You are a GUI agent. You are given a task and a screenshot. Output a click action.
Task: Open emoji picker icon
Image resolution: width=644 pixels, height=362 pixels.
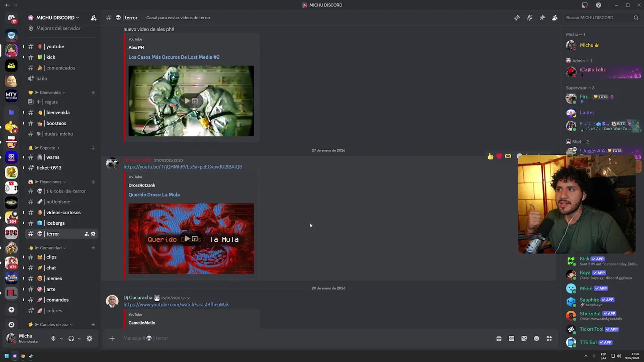coord(536,338)
